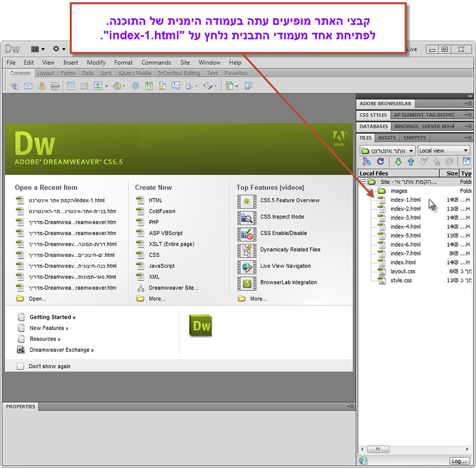Select style.css in the Files panel

pos(401,280)
